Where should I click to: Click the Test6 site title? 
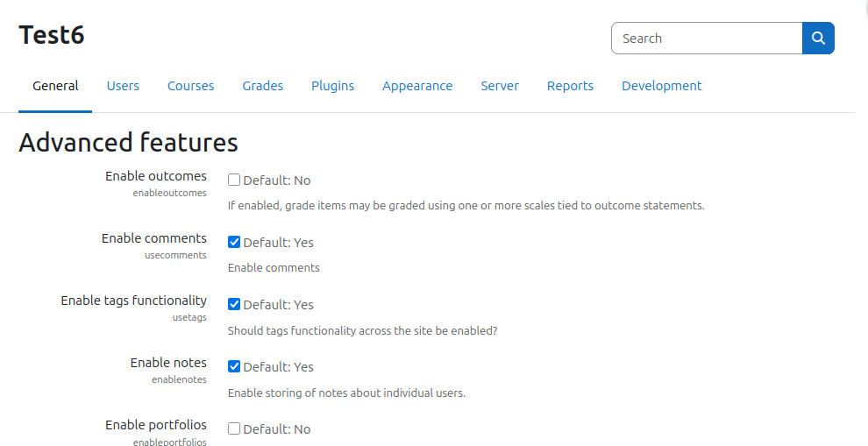pos(52,35)
